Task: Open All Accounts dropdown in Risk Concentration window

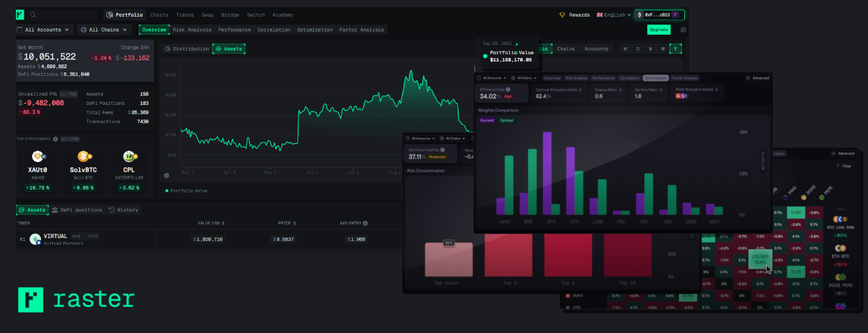Action: (421, 138)
